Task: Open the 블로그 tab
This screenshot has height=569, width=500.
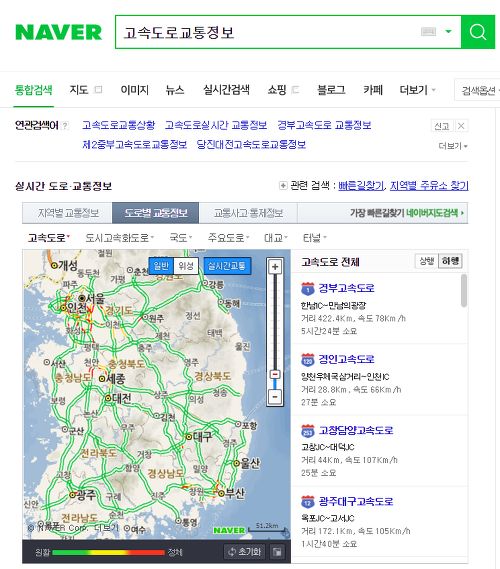Action: pos(331,90)
